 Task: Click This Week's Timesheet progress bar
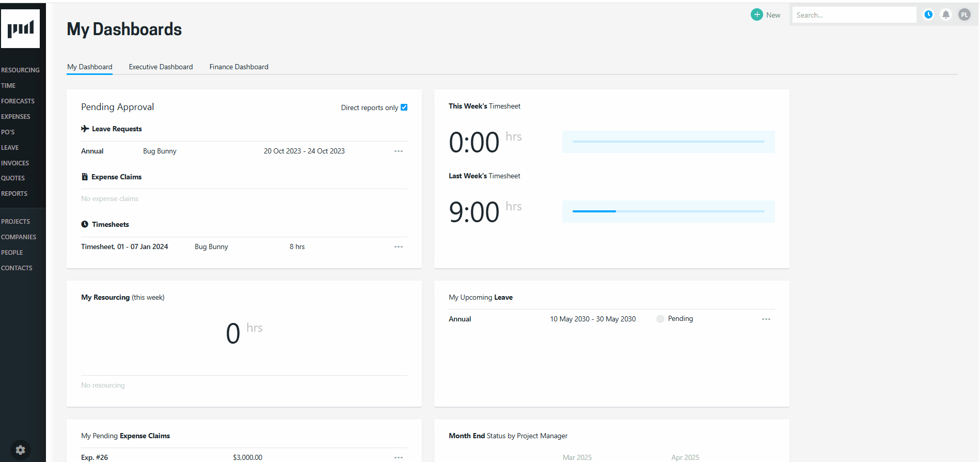pyautogui.click(x=668, y=142)
